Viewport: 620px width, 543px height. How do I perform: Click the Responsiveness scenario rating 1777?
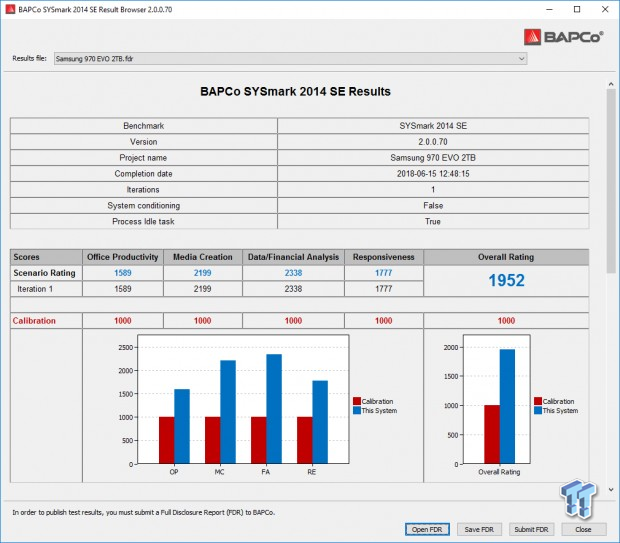click(384, 273)
